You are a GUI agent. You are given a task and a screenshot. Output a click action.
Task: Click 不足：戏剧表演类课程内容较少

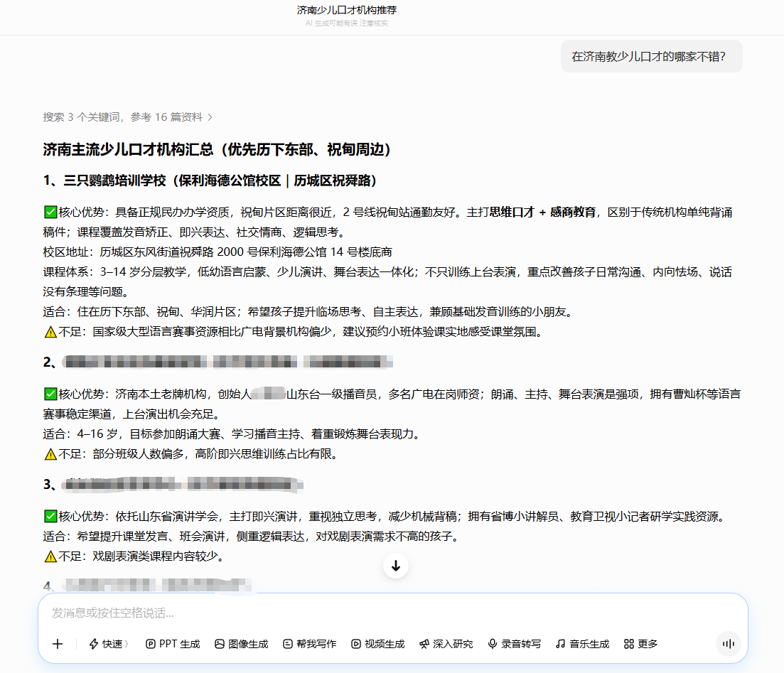click(x=134, y=556)
